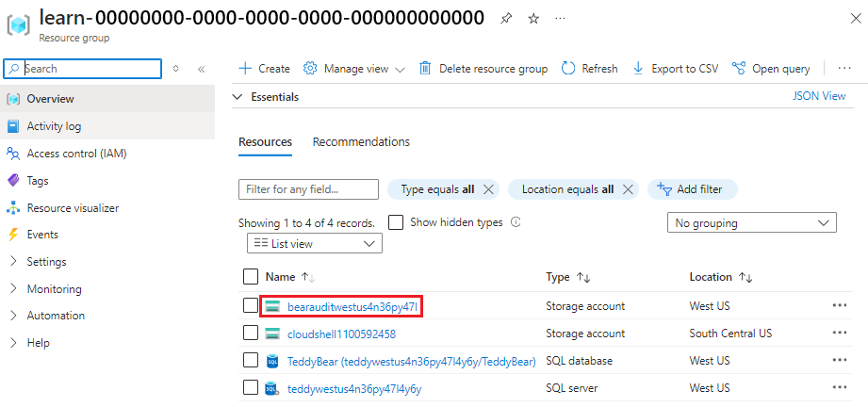868x407 pixels.
Task: Open more options for TeddyBear database row
Action: click(x=839, y=360)
